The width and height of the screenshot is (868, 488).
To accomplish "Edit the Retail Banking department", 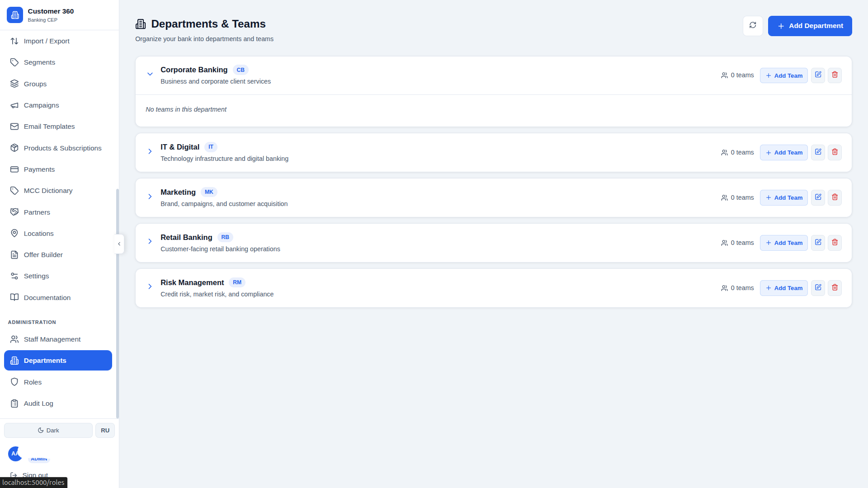I will [x=818, y=243].
